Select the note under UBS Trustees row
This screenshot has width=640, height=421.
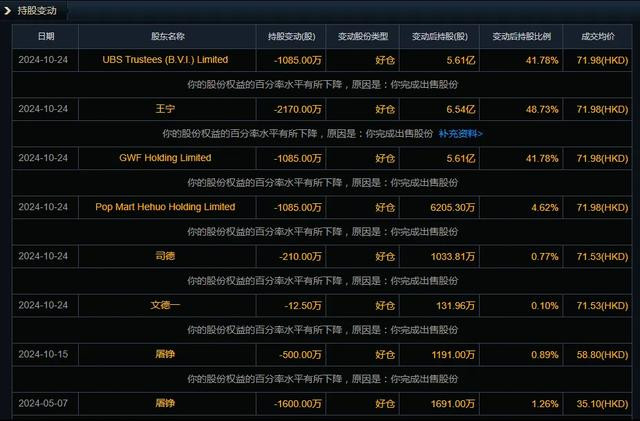(322, 85)
